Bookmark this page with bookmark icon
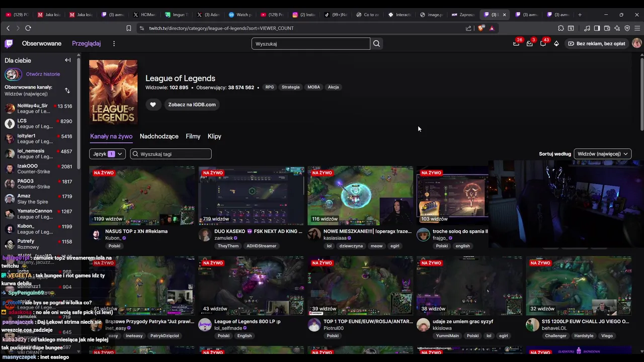The height and width of the screenshot is (362, 644). 129,28
